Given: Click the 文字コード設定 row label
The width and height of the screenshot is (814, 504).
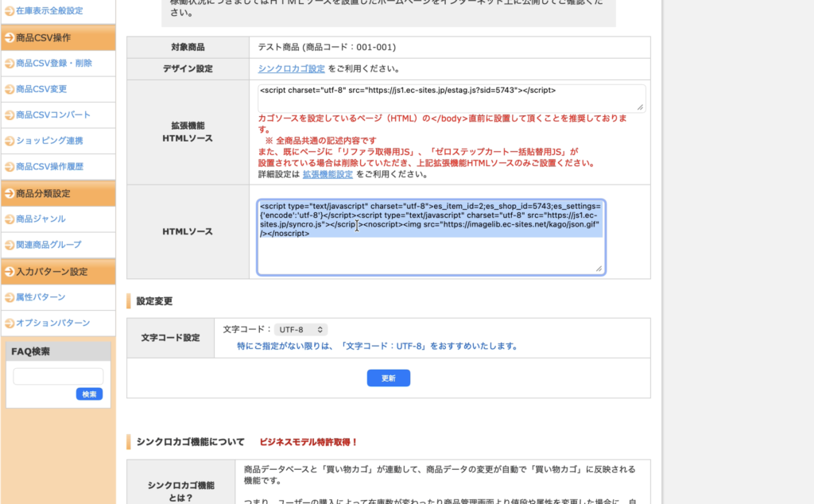Looking at the screenshot, I should click(x=171, y=338).
